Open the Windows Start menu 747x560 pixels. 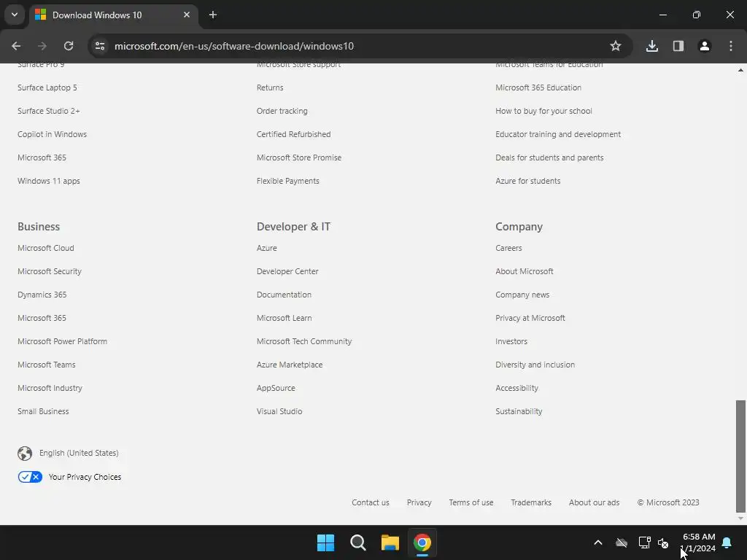pyautogui.click(x=326, y=542)
